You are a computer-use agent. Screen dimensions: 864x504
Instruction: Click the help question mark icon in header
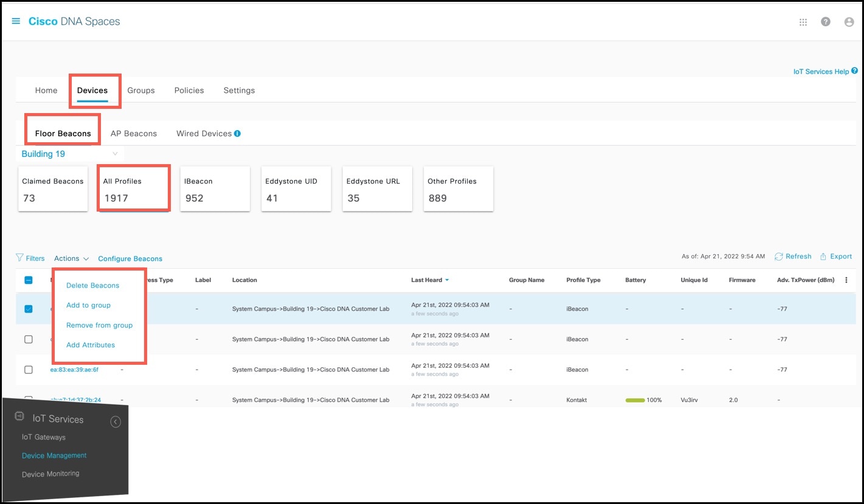(826, 22)
